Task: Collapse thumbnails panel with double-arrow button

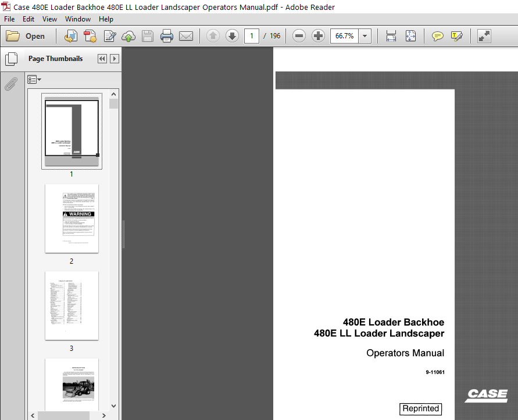Action: pyautogui.click(x=102, y=59)
